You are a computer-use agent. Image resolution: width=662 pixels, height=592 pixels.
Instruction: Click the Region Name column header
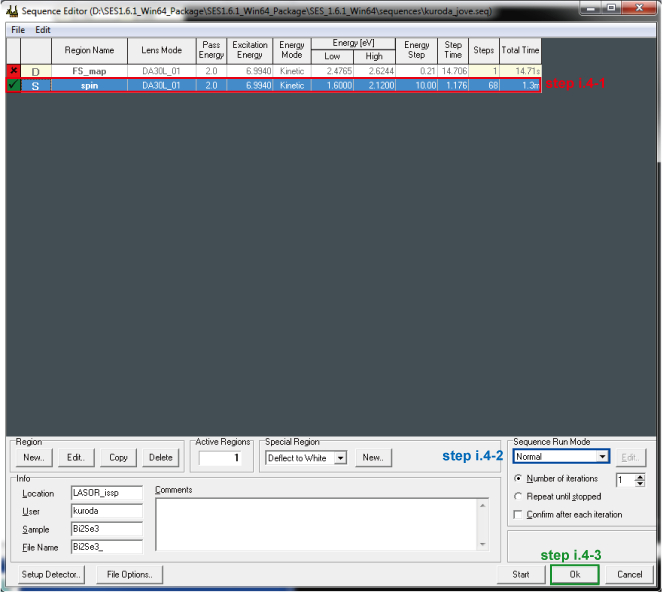89,51
